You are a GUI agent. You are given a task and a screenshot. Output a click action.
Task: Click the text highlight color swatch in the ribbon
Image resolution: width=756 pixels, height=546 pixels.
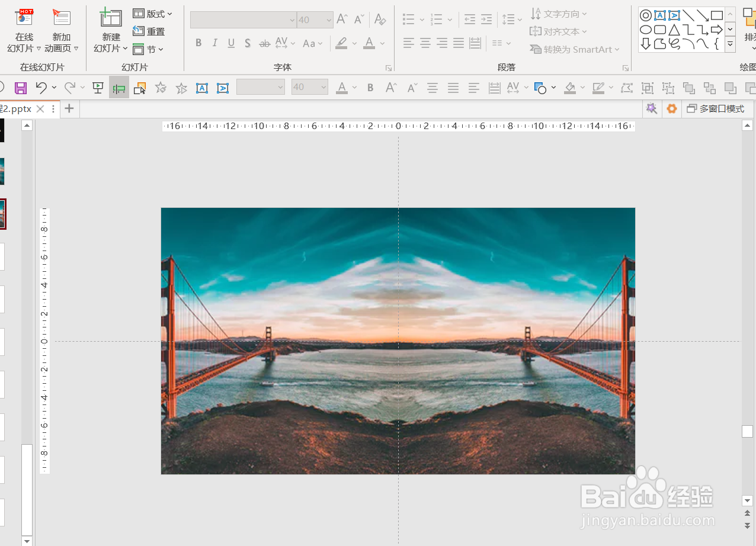pyautogui.click(x=341, y=43)
